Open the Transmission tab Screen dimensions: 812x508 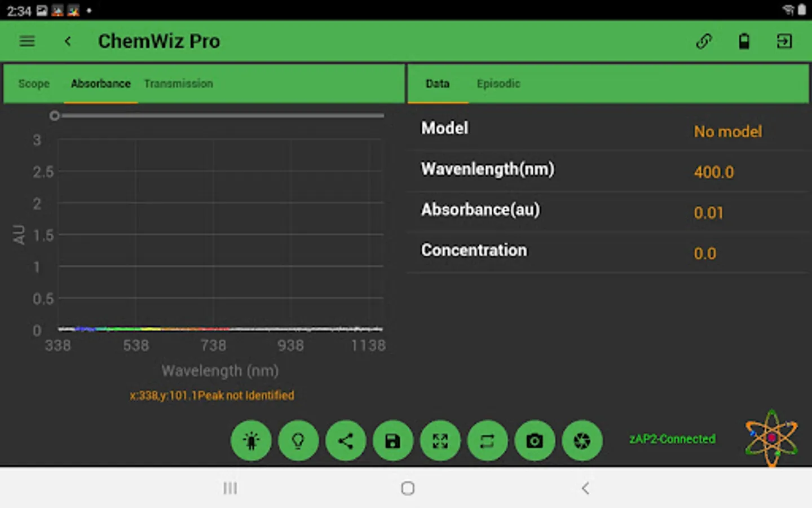[178, 84]
